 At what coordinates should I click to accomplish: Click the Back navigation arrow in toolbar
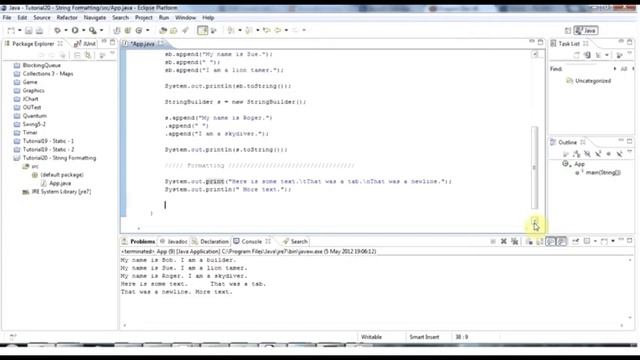(278, 30)
